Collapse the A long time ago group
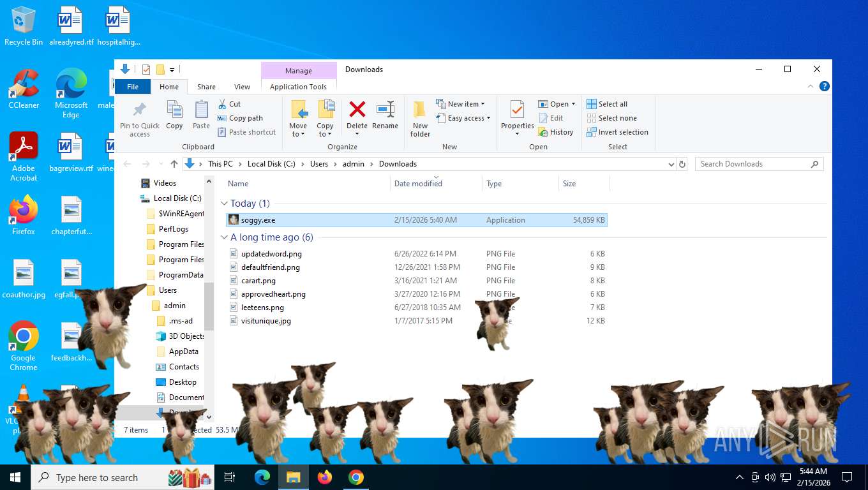The image size is (868, 490). point(224,237)
